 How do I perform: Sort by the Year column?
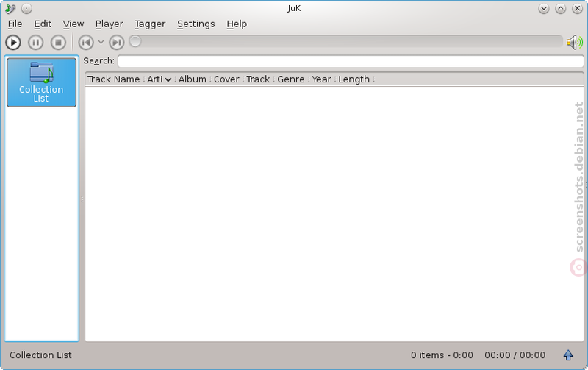click(321, 79)
